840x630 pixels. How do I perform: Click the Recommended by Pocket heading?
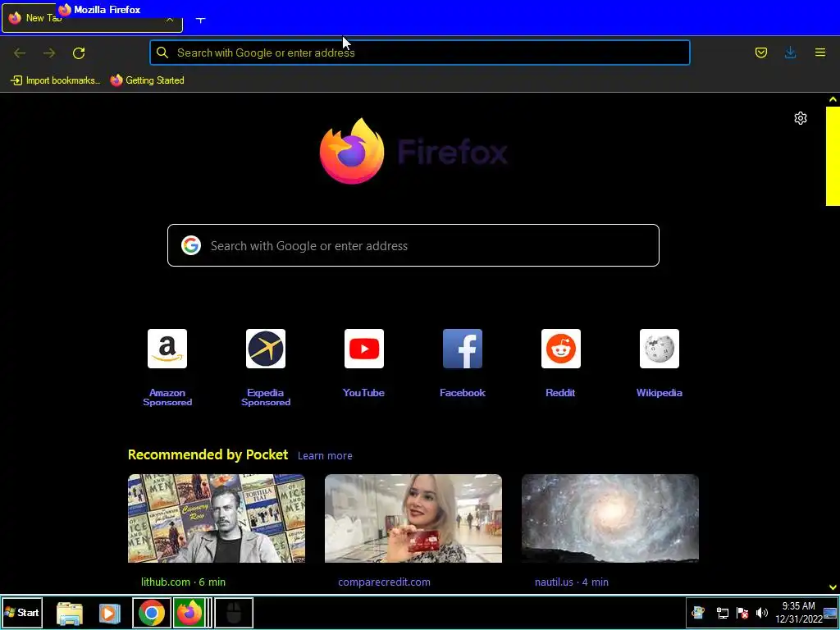208,454
